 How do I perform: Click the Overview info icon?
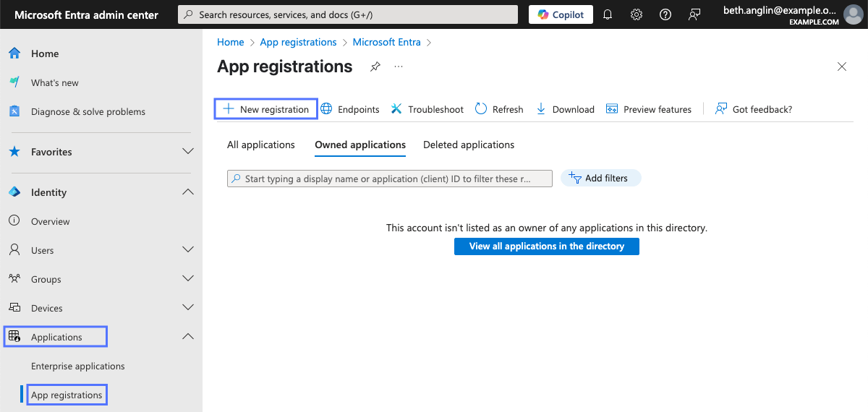click(x=14, y=221)
